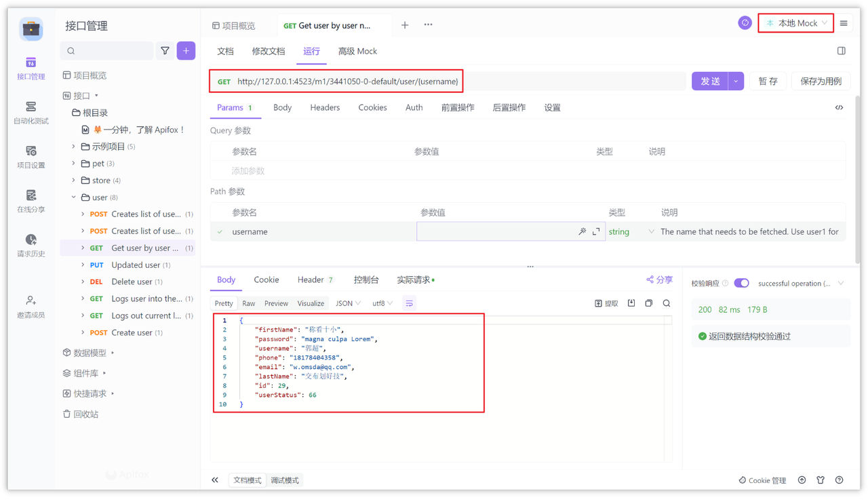Open the 本地 Mock environment dropdown
The width and height of the screenshot is (868, 502).
(795, 22)
